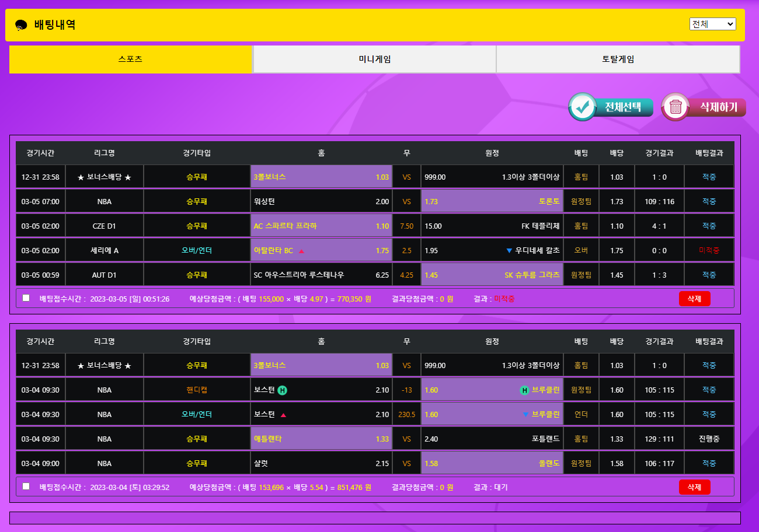This screenshot has height=532, width=759.
Task: Click the trash can icon on 삭제하기
Action: point(676,107)
